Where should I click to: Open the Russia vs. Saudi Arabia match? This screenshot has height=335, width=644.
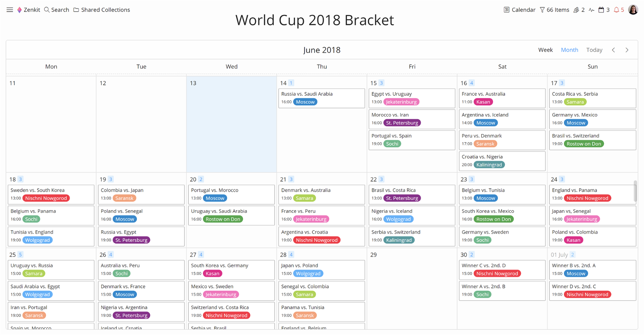tap(322, 98)
